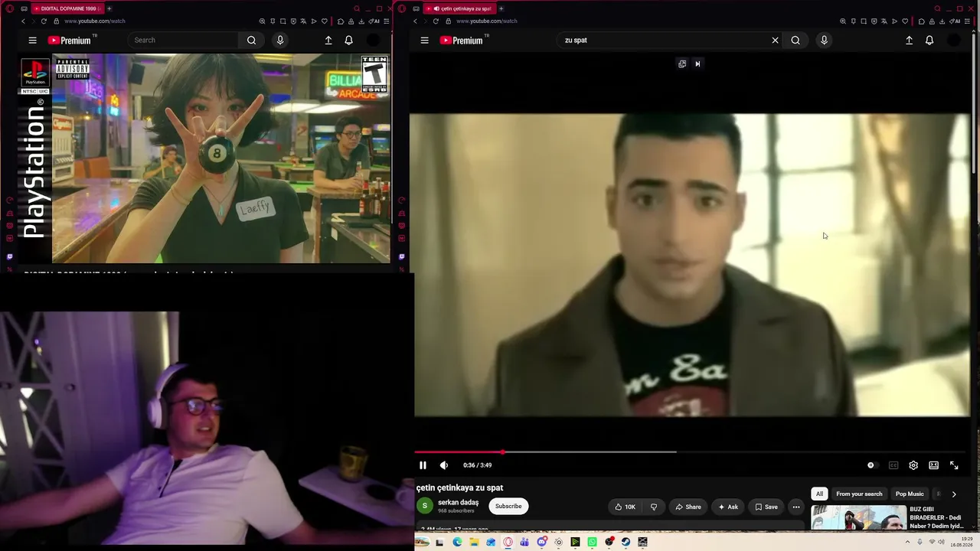Reload the page in the left browser
The height and width of the screenshot is (551, 980).
(44, 21)
